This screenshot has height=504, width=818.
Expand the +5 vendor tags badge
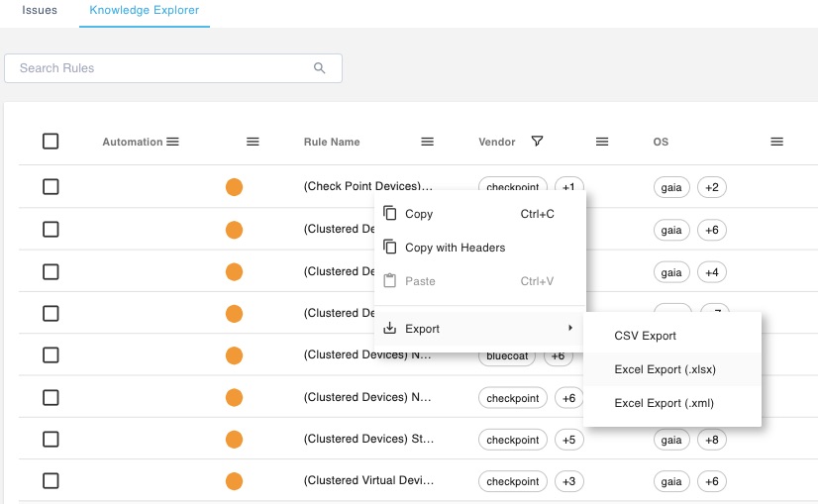pos(568,440)
